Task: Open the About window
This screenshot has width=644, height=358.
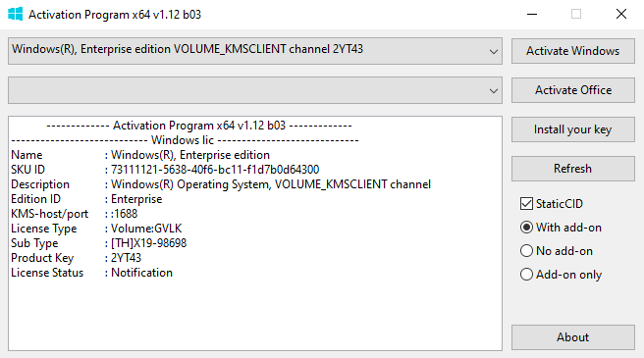Action: coord(573,337)
